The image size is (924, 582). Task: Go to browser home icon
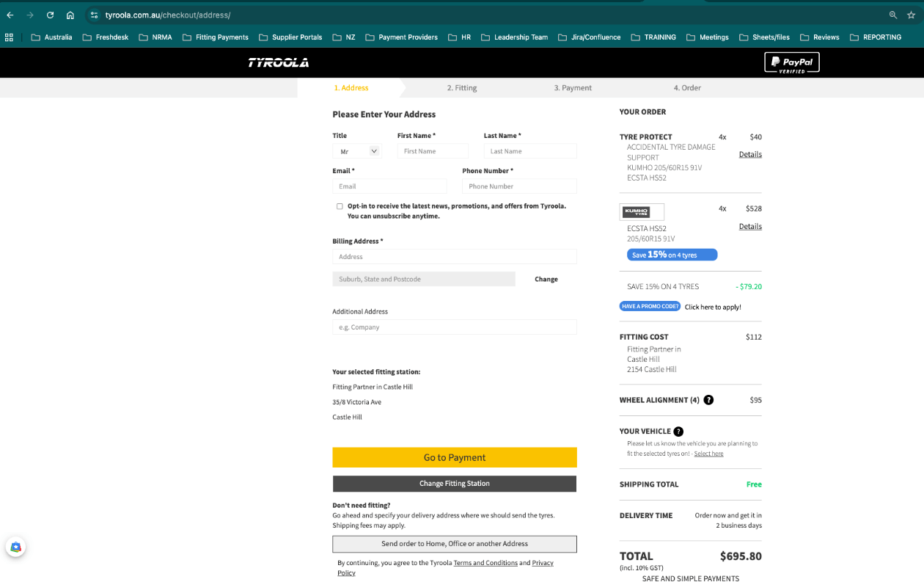point(70,15)
